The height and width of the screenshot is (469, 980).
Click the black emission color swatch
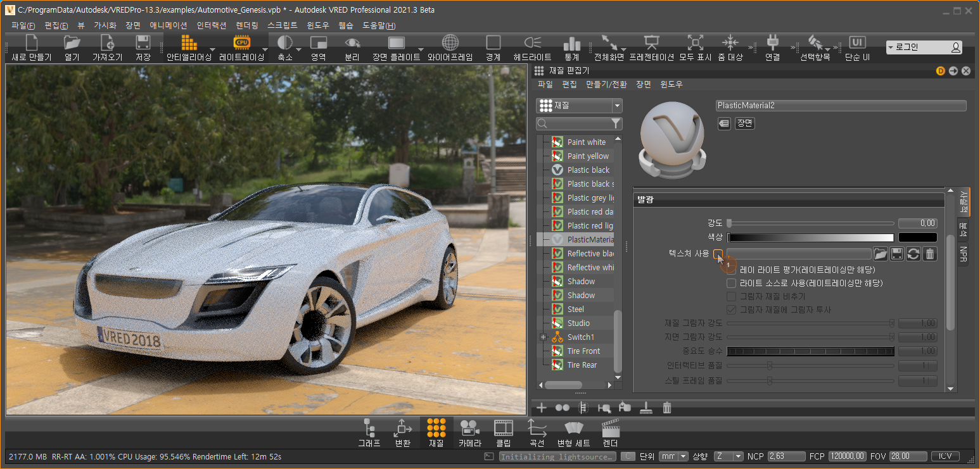tap(917, 238)
